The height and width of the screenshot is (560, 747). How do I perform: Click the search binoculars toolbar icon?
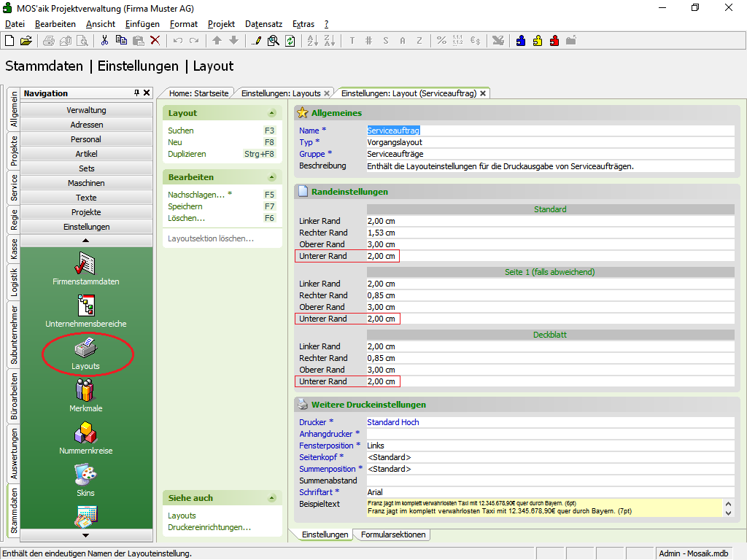tap(274, 41)
